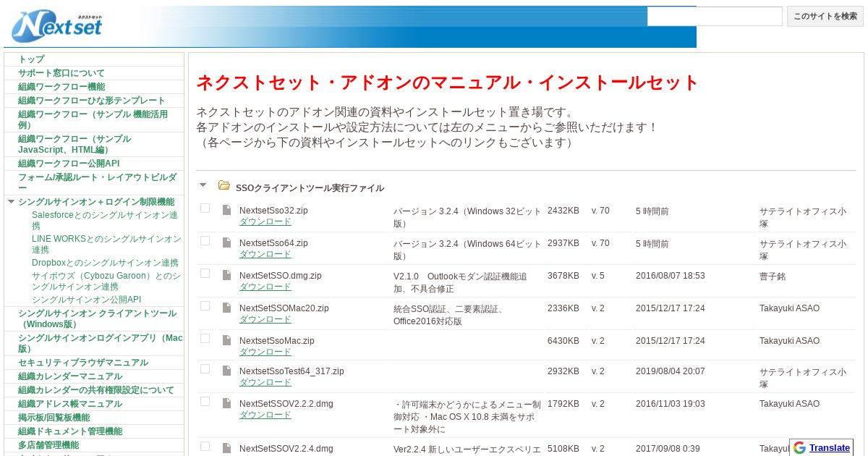The width and height of the screenshot is (868, 456).
Task: Tick the checkbox for NextSetSSOV2.2.4.dmg
Action: click(x=205, y=447)
